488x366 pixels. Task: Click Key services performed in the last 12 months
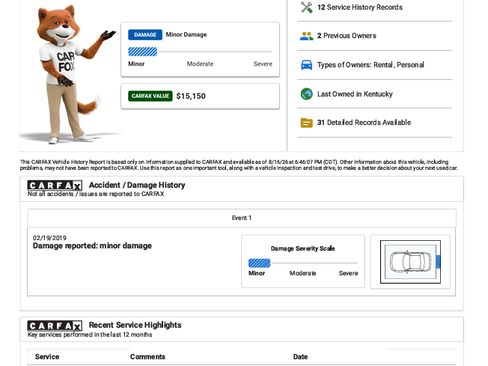coord(90,335)
